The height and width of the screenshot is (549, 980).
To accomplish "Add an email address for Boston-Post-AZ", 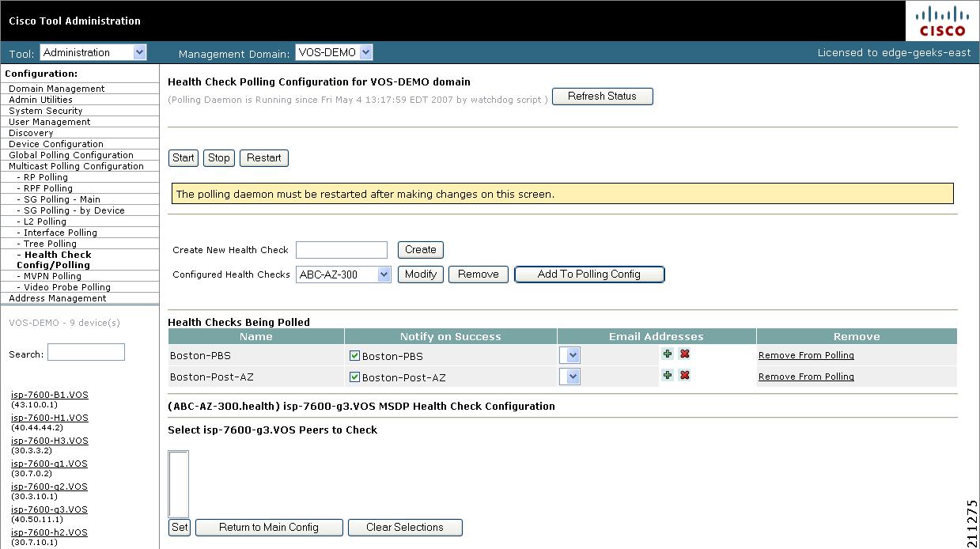I will [x=668, y=375].
